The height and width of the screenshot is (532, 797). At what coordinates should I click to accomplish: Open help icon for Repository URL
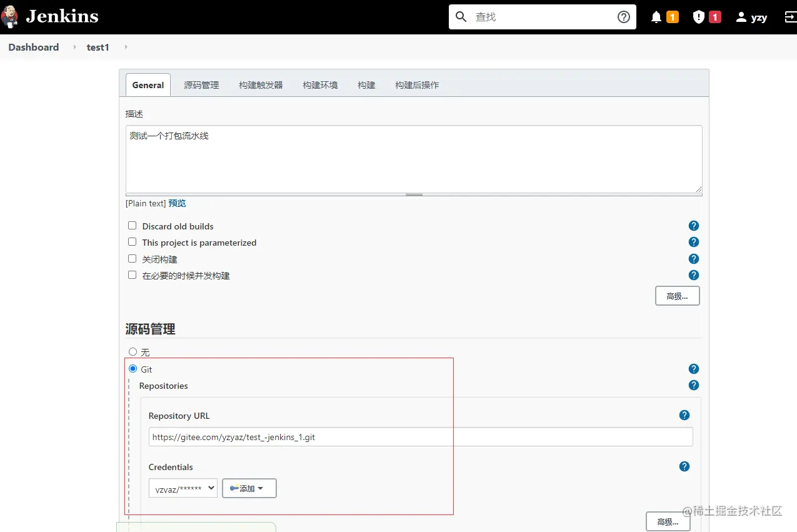pyautogui.click(x=684, y=415)
